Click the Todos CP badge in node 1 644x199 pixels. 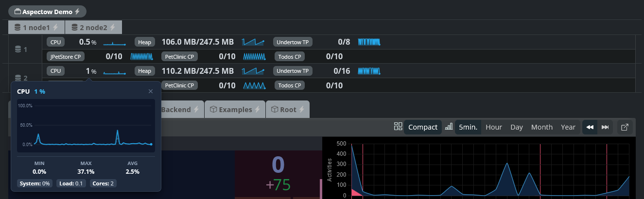coord(290,57)
